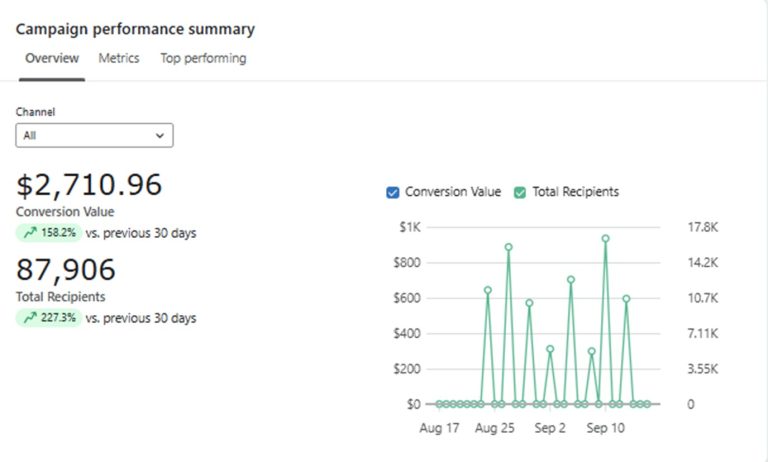
Task: Click the Total Recipients legend label text
Action: point(575,192)
